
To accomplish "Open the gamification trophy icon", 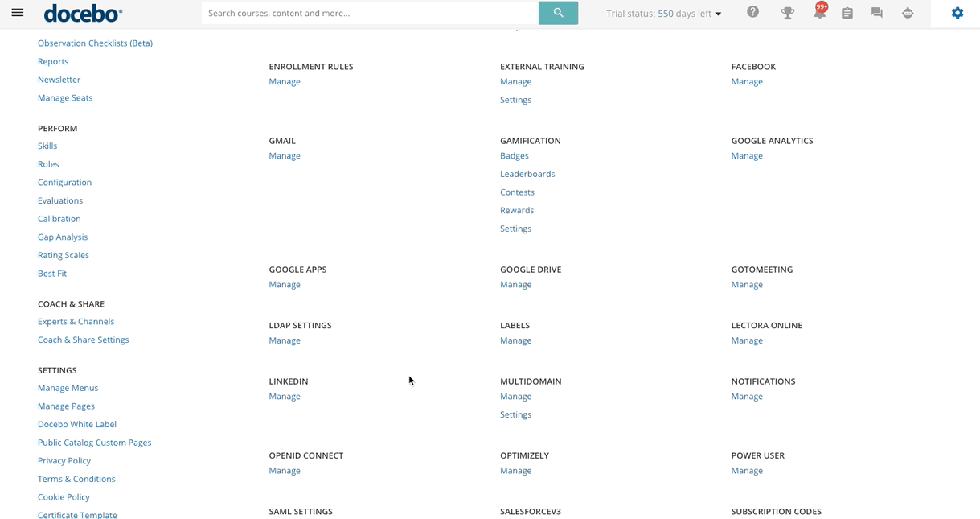I will 787,13.
